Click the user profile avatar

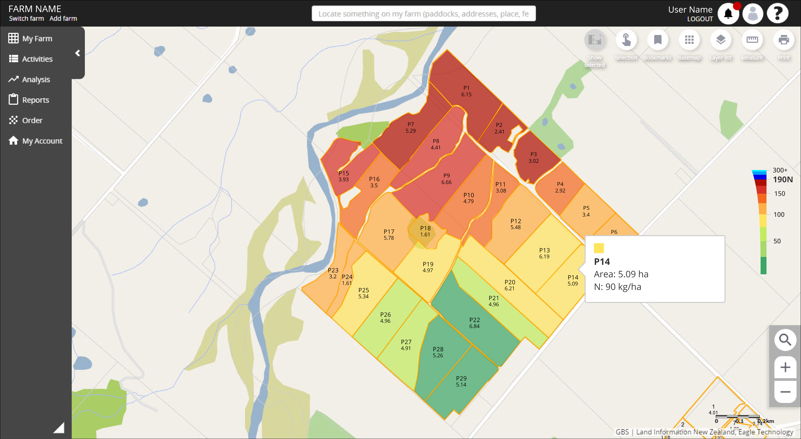pos(752,14)
